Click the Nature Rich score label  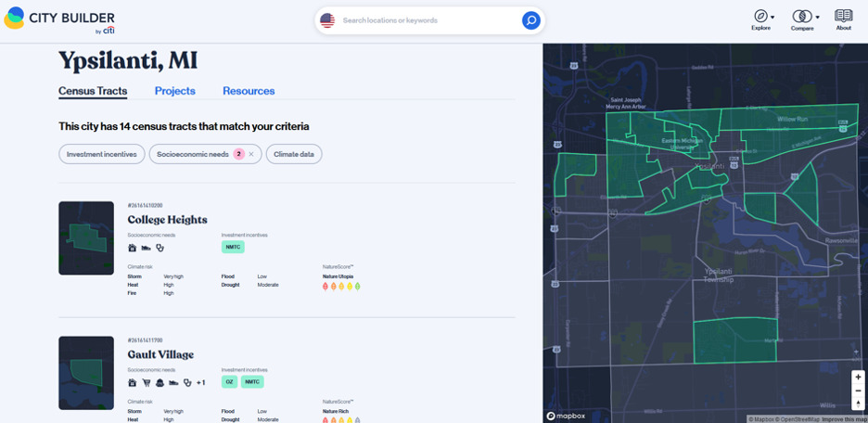coord(336,411)
